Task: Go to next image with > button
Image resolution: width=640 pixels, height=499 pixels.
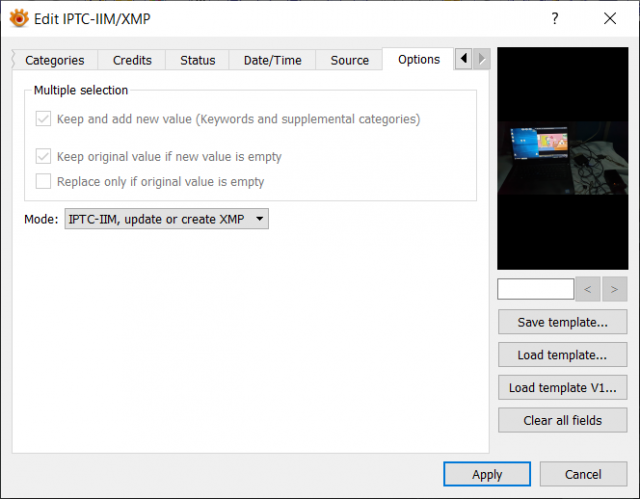Action: click(x=614, y=289)
